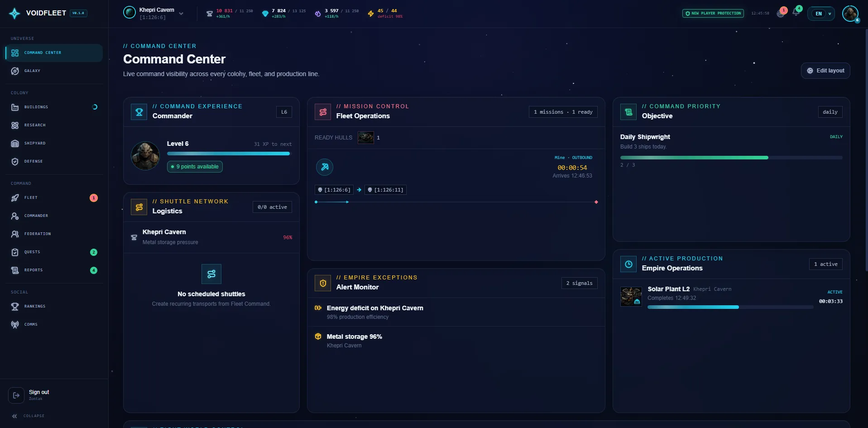The image size is (868, 428).
Task: Click the Level 6 XP progress bar
Action: click(229, 154)
